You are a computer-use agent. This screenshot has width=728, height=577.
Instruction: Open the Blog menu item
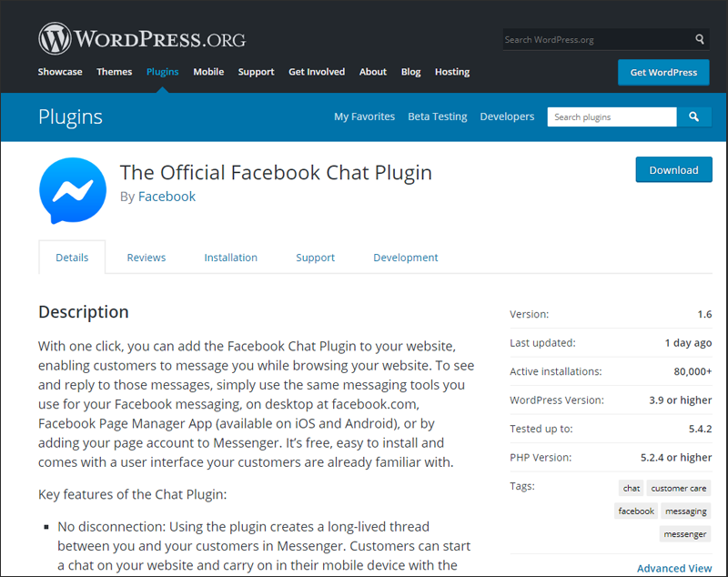pos(411,72)
